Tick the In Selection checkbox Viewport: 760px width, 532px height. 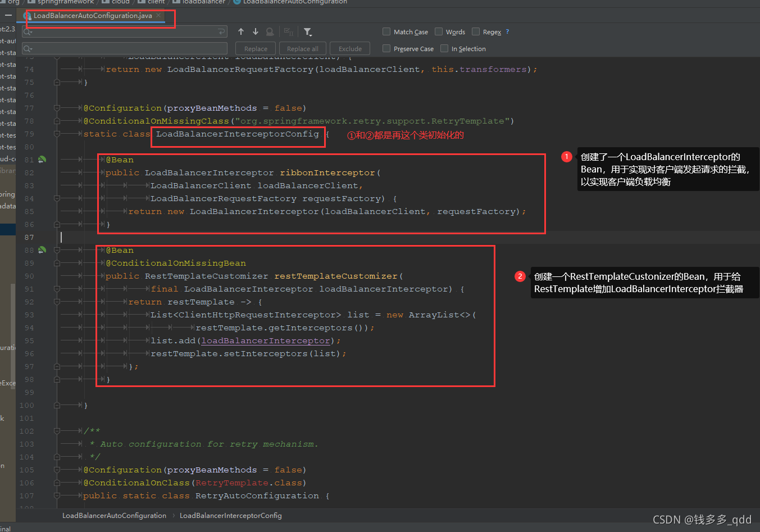pyautogui.click(x=444, y=48)
